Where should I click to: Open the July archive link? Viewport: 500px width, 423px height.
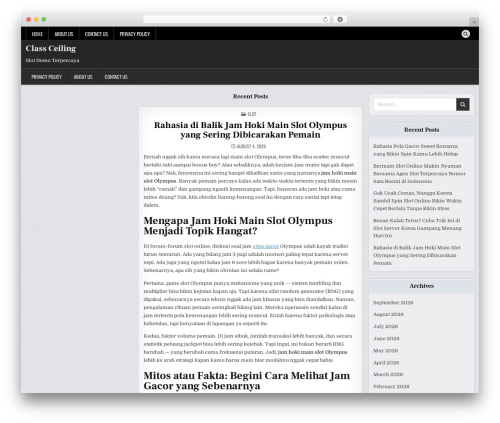click(385, 326)
